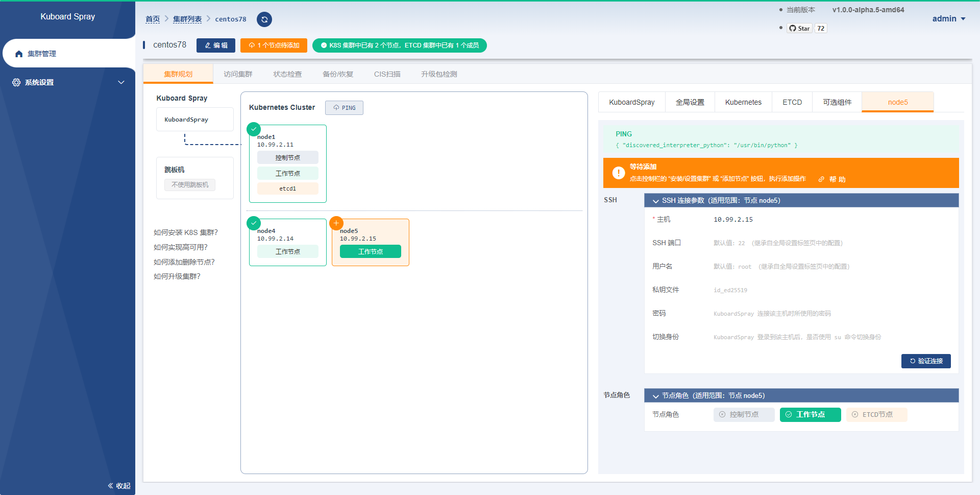Click the 1个节点待添加 orange button

tap(274, 45)
